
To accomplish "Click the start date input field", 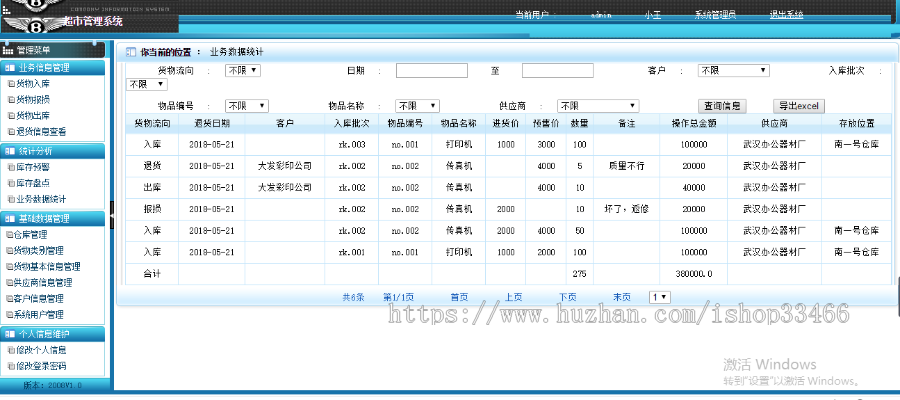I will coord(432,71).
